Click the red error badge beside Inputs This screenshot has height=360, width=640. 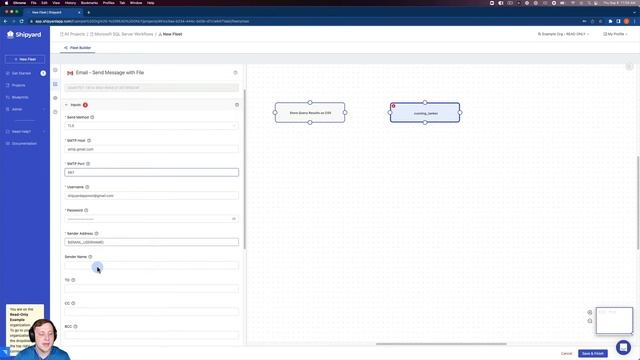(85, 105)
